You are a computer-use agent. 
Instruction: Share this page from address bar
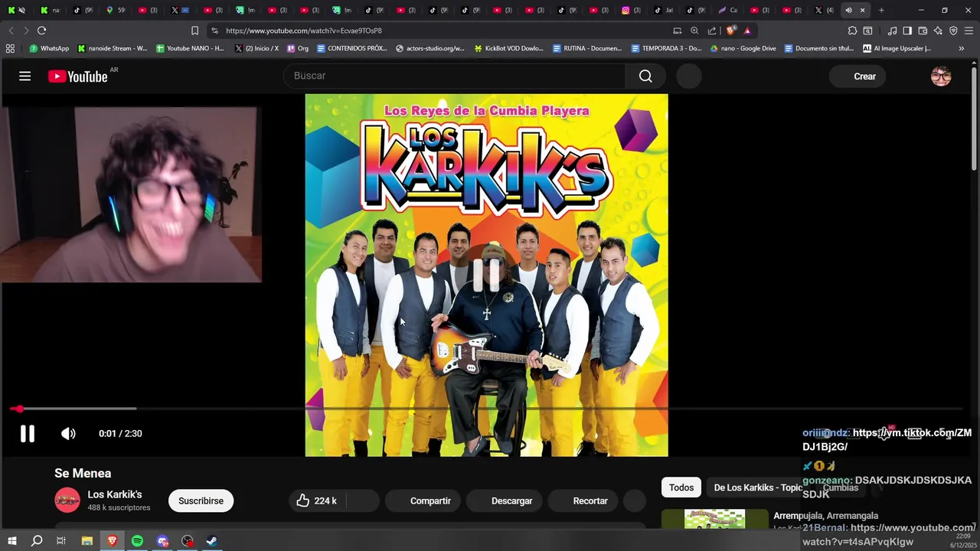[712, 31]
